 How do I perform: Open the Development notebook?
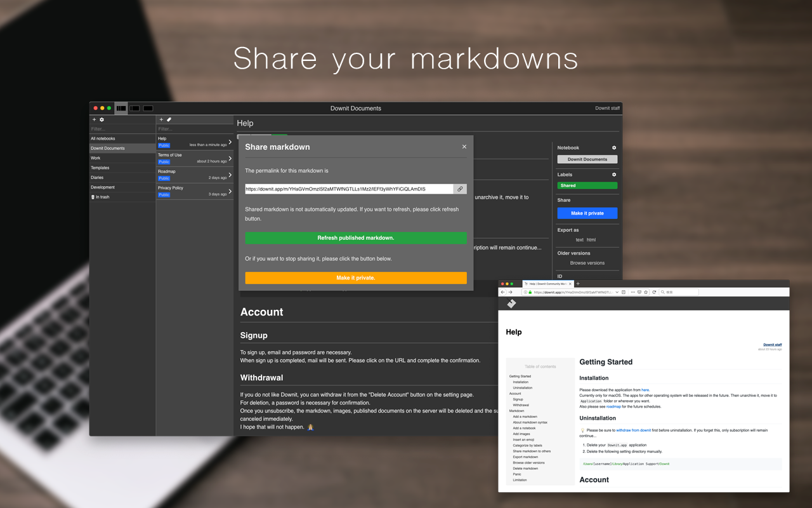pyautogui.click(x=122, y=187)
